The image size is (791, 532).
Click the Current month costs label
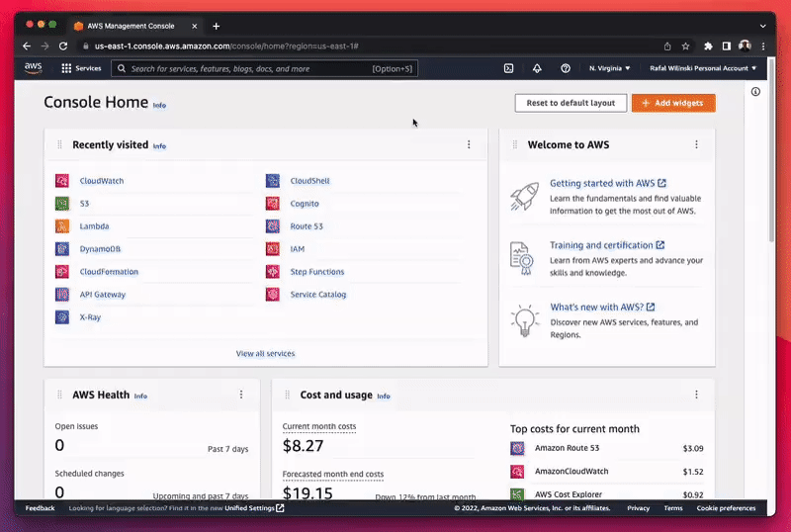tap(318, 426)
